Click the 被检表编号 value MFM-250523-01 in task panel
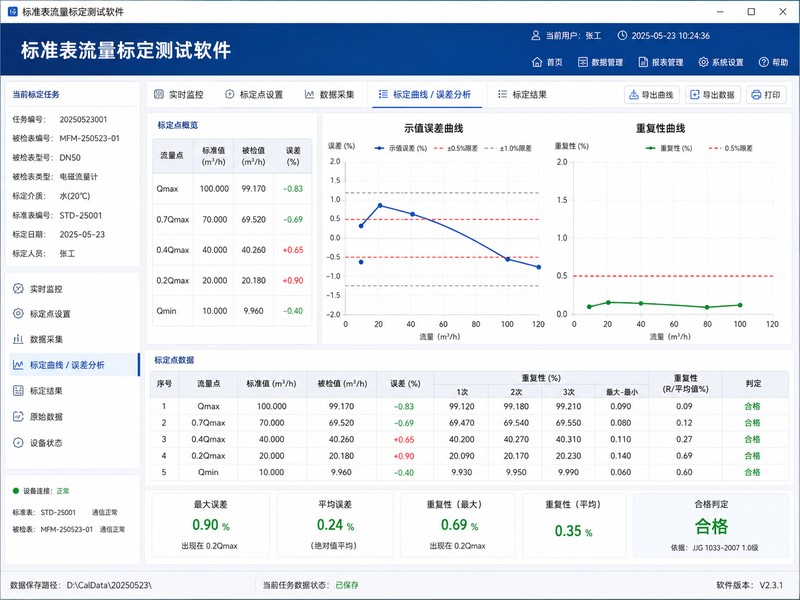800x600 pixels. point(89,138)
